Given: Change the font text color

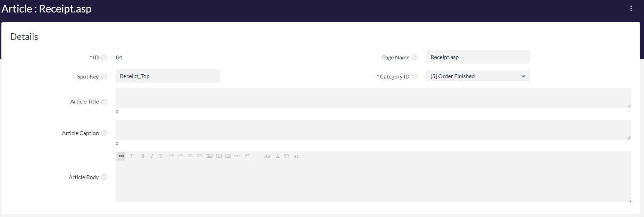Looking at the screenshot, I should 278,156.
